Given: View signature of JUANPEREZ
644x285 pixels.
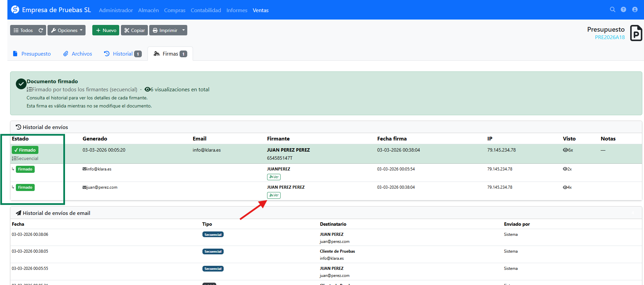Looking at the screenshot, I should pyautogui.click(x=274, y=177).
